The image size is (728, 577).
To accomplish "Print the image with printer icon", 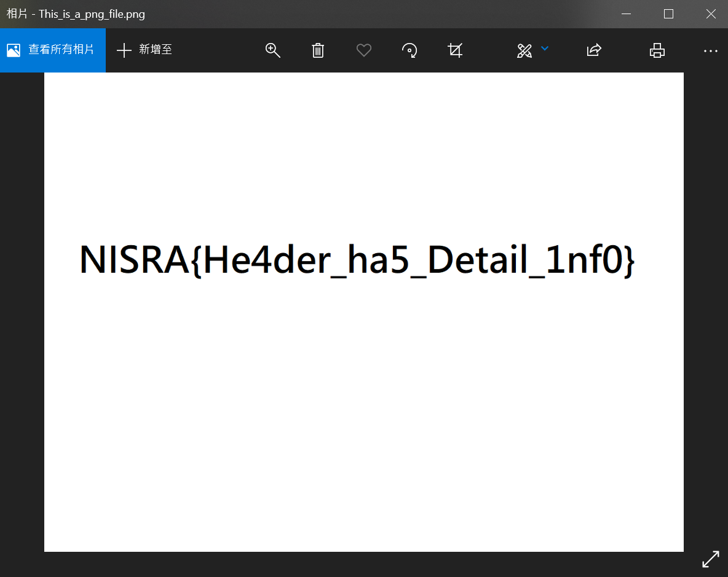I will point(657,50).
